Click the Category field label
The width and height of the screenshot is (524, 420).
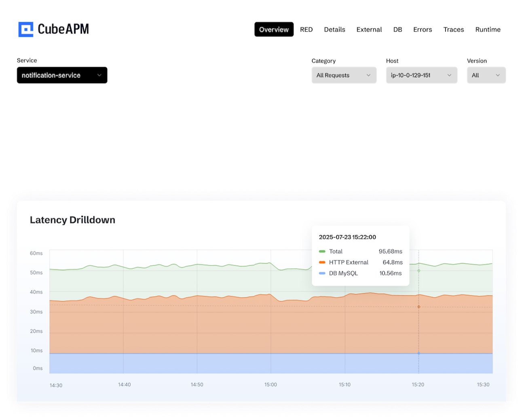tap(323, 61)
